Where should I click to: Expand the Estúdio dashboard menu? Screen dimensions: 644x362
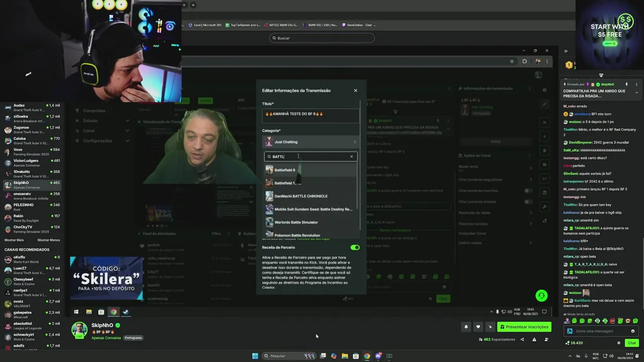point(103,121)
